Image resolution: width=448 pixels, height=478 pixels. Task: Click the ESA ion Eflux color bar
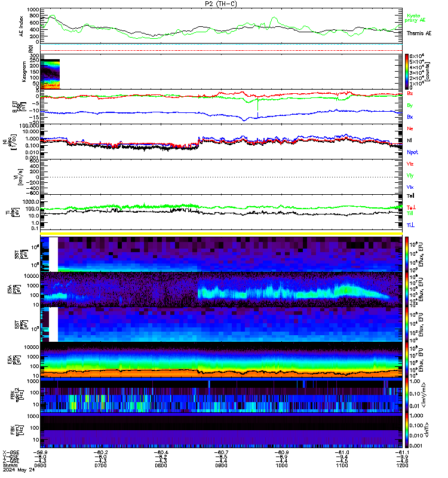click(x=407, y=289)
